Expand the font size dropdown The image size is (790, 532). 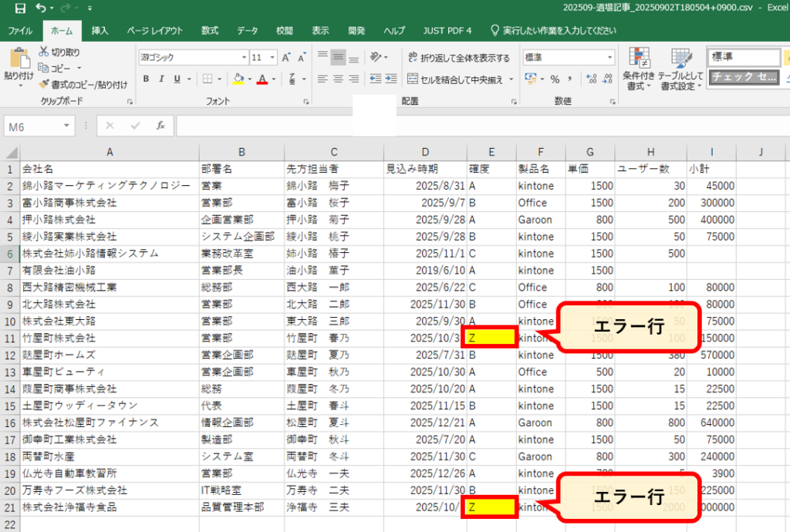tap(273, 58)
